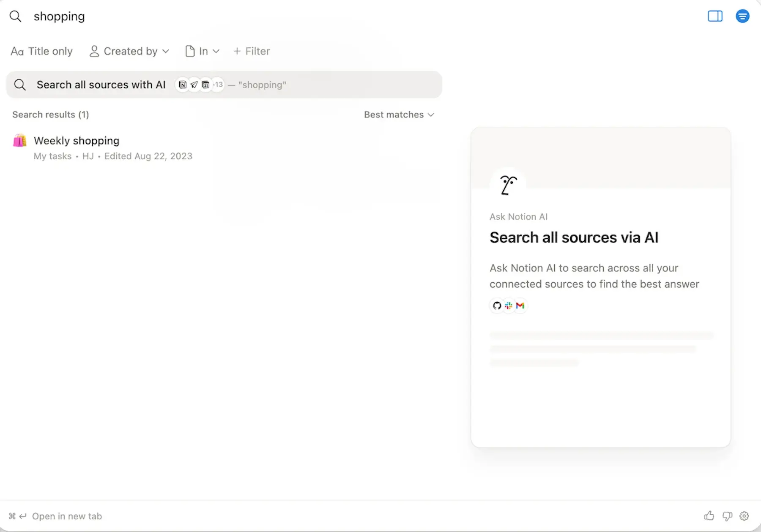
Task: Open the Created by dropdown
Action: coord(129,51)
